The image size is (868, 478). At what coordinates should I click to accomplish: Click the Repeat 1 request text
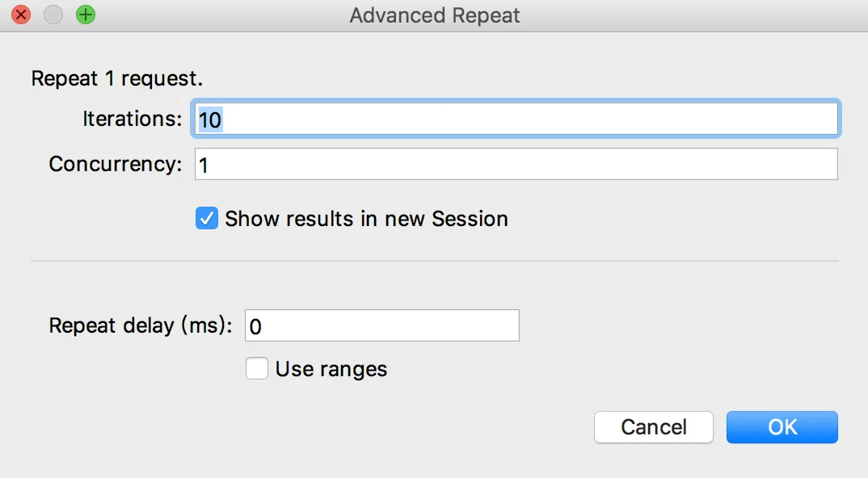point(117,78)
